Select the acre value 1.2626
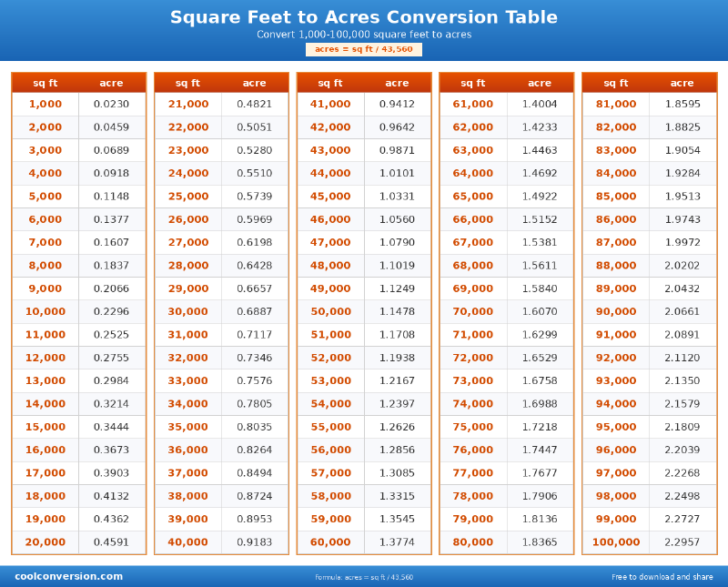Image resolution: width=728 pixels, height=587 pixels. [397, 427]
